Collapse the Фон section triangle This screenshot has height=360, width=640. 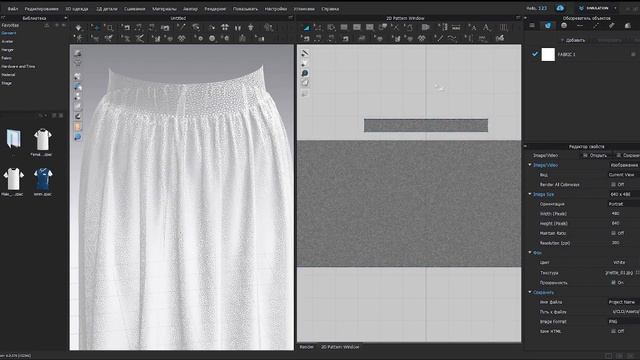point(530,253)
